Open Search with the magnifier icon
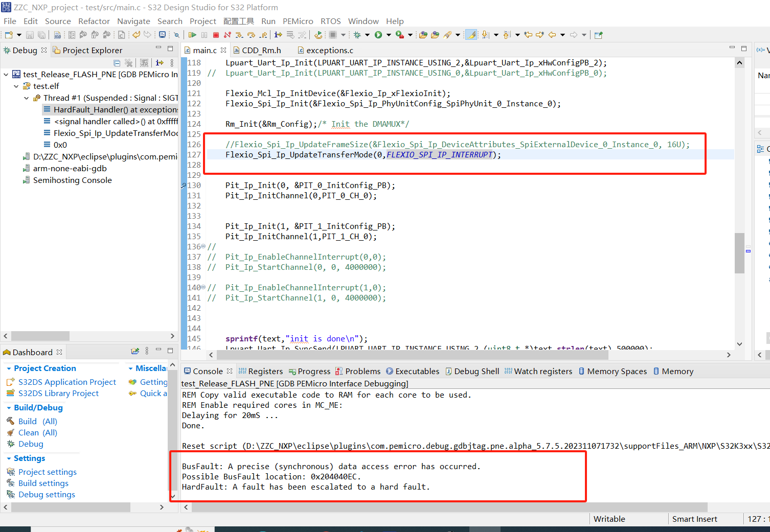The width and height of the screenshot is (770, 532). (x=176, y=34)
